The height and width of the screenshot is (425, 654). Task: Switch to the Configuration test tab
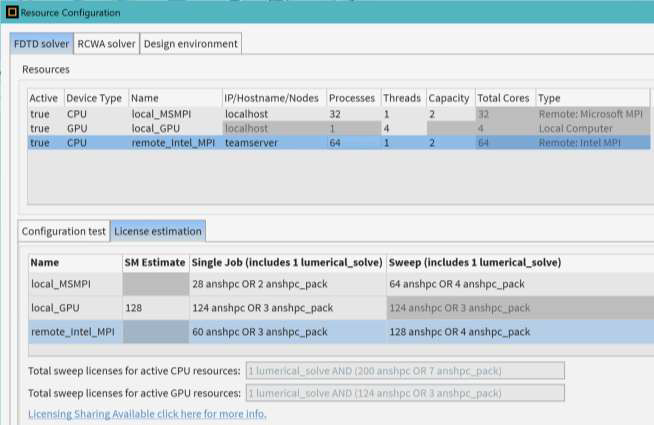64,231
